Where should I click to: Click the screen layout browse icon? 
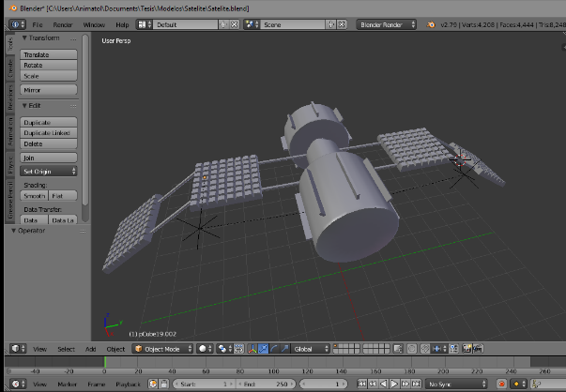[x=144, y=24]
